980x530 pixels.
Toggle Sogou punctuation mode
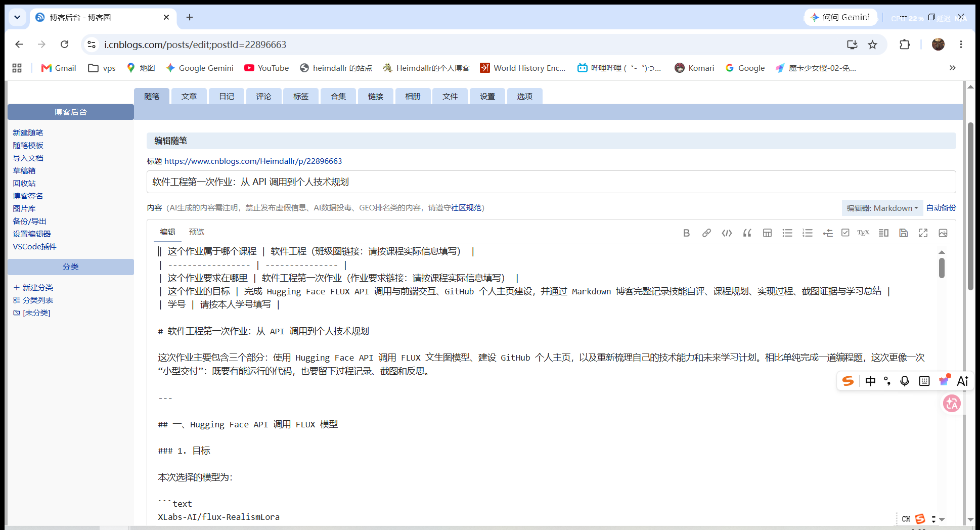point(887,381)
